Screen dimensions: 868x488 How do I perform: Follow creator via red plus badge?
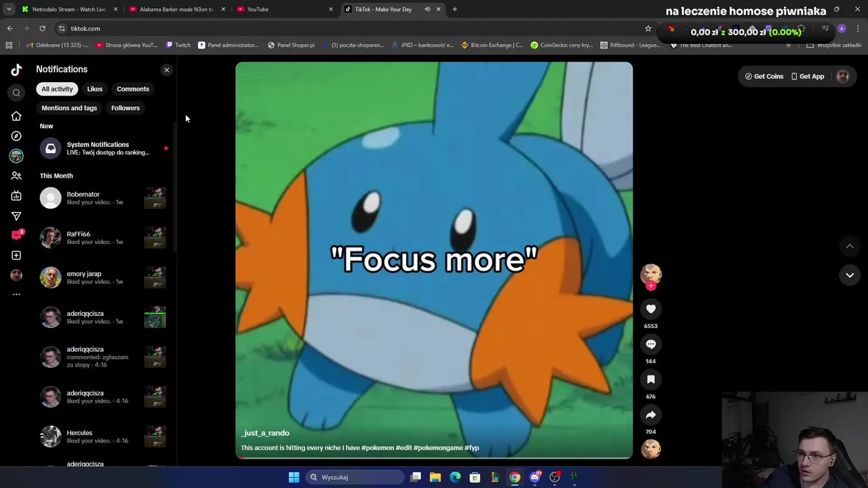pos(651,286)
